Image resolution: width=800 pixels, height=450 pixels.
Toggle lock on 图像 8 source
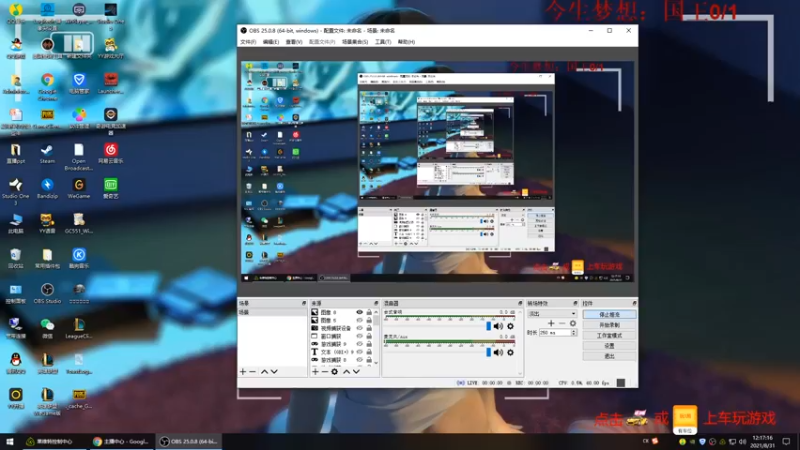click(369, 312)
